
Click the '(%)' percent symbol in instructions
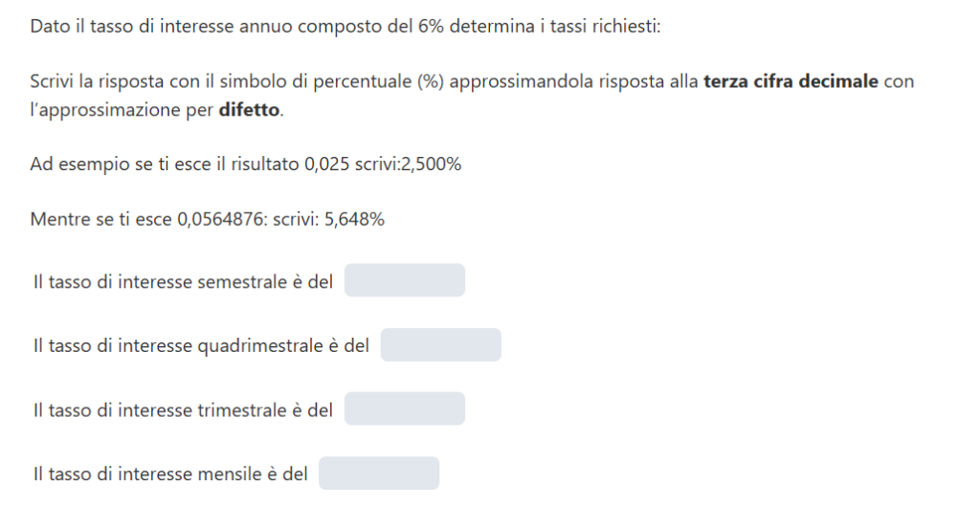tap(431, 81)
